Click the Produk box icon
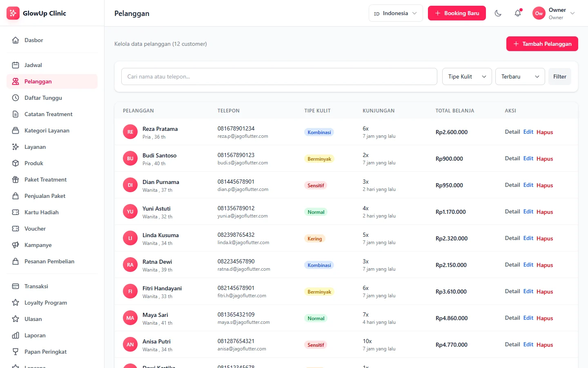 (x=16, y=163)
